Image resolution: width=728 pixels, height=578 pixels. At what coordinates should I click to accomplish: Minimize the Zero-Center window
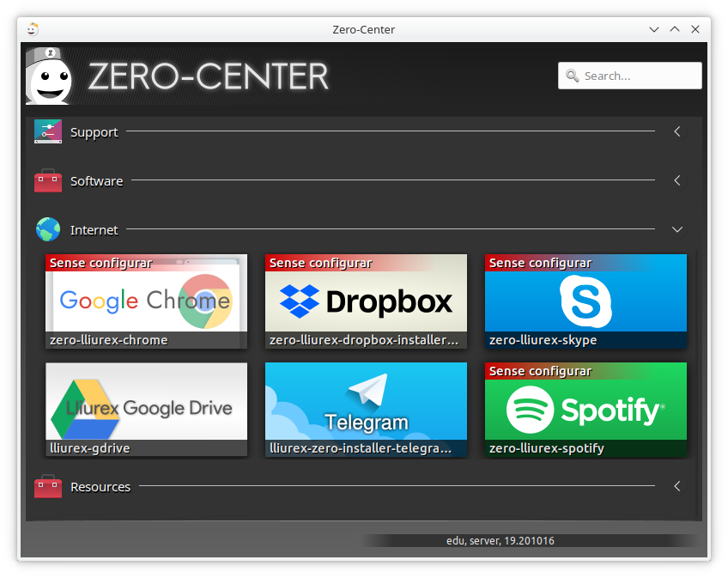(654, 29)
